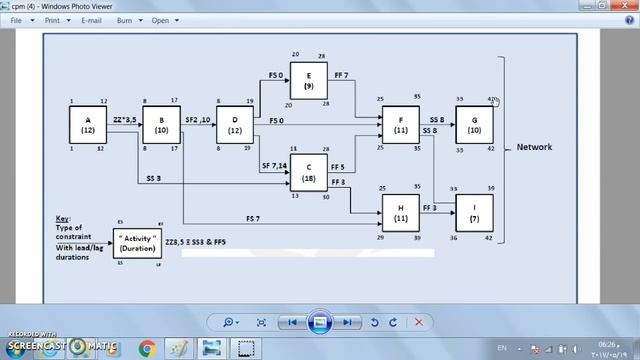The image size is (640, 360).
Task: Click activity box B (10)
Action: [x=162, y=125]
